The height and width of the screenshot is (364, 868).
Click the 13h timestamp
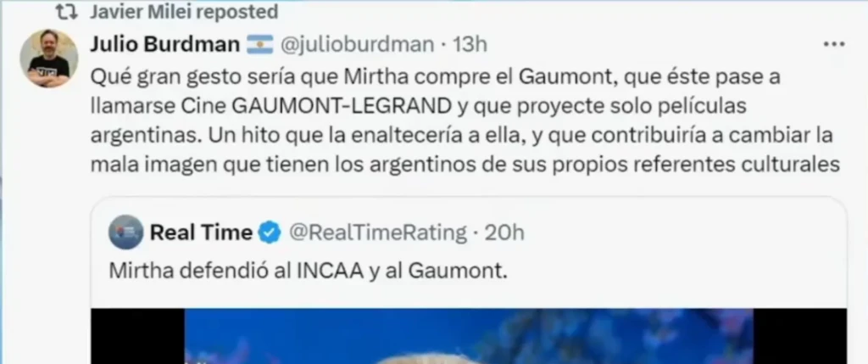(x=470, y=44)
